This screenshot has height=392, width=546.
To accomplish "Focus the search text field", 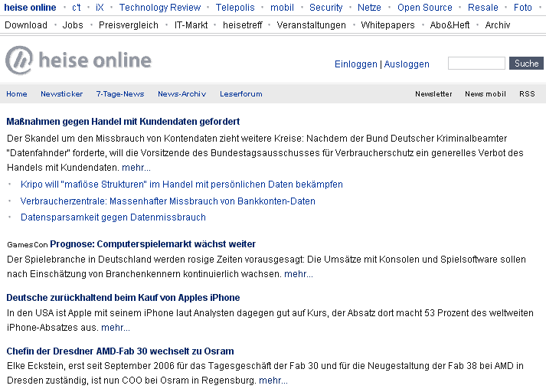I will click(476, 64).
